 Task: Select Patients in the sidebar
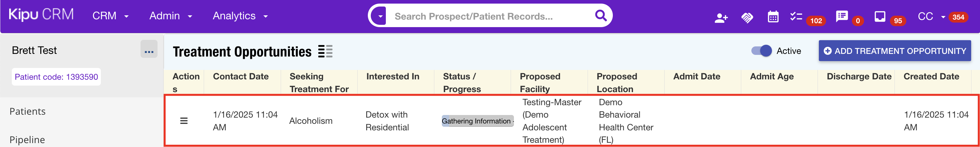tap(28, 111)
